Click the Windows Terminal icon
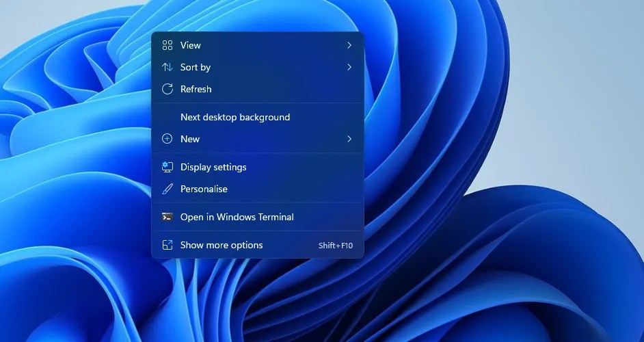This screenshot has height=342, width=644. (167, 217)
